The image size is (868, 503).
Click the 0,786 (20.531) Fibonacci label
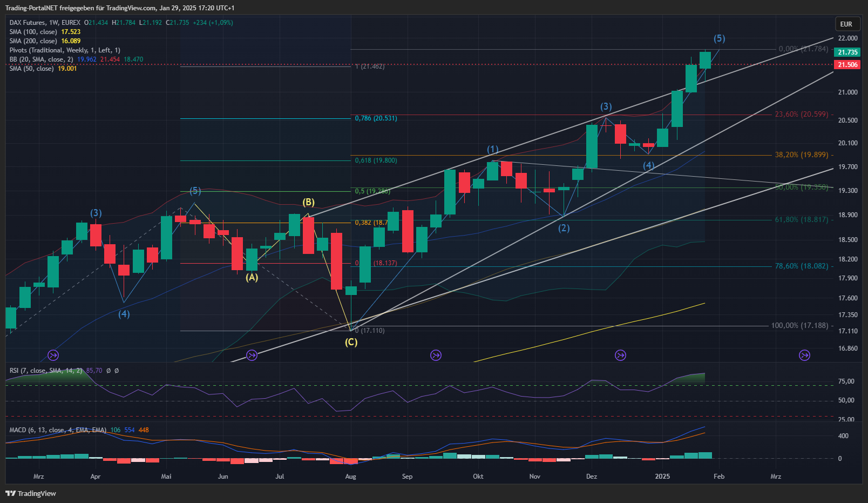click(376, 118)
